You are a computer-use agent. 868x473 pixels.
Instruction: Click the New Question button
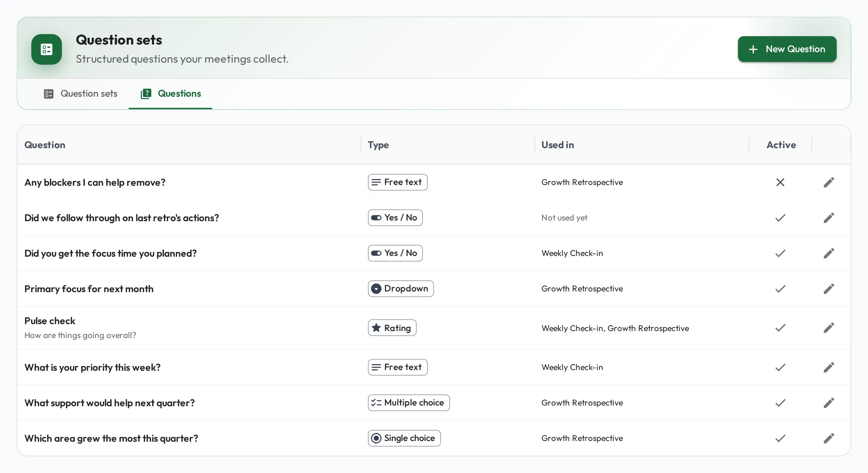(787, 49)
